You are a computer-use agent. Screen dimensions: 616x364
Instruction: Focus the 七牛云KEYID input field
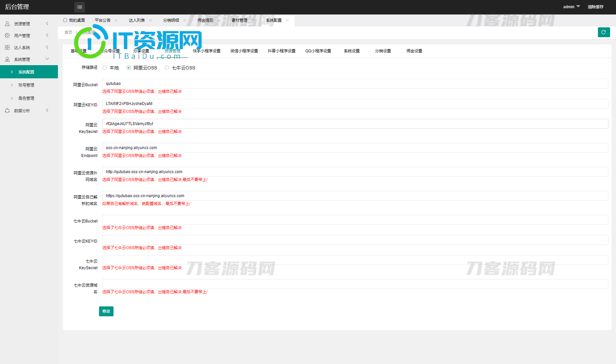pos(355,240)
